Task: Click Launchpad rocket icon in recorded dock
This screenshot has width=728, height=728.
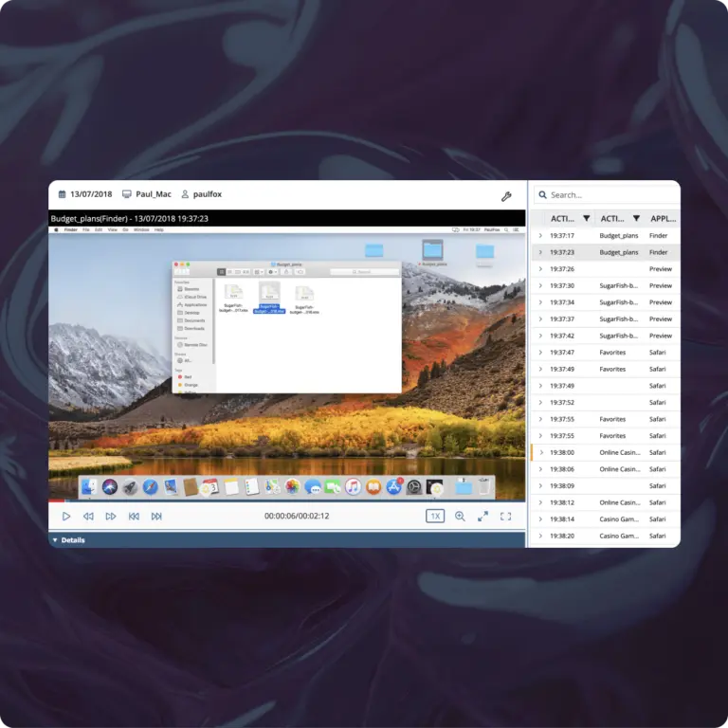Action: [x=130, y=487]
